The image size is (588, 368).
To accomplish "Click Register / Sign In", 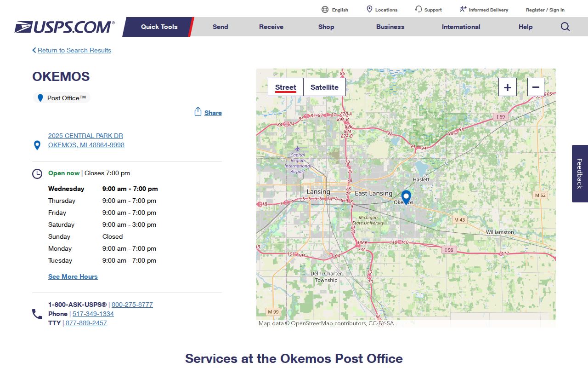I will [x=545, y=10].
